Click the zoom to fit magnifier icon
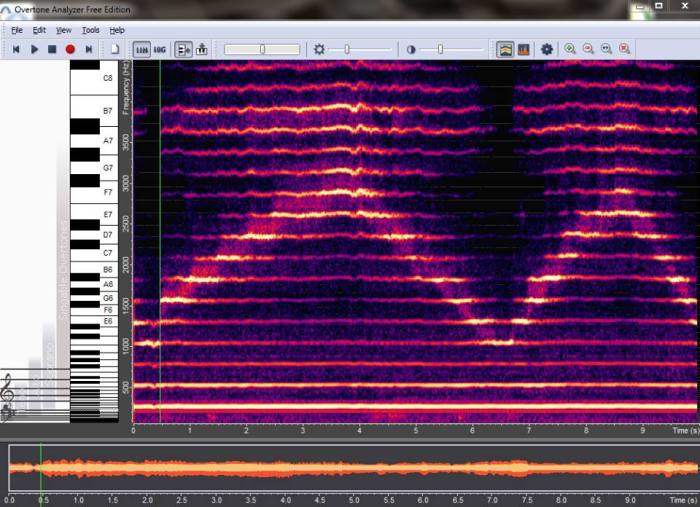The image size is (700, 507). click(x=606, y=49)
